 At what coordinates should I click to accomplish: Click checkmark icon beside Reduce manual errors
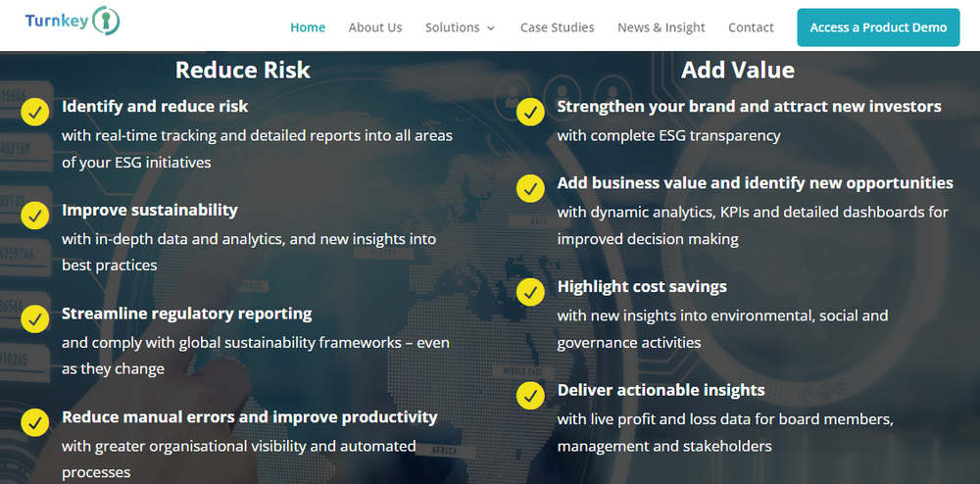(35, 423)
